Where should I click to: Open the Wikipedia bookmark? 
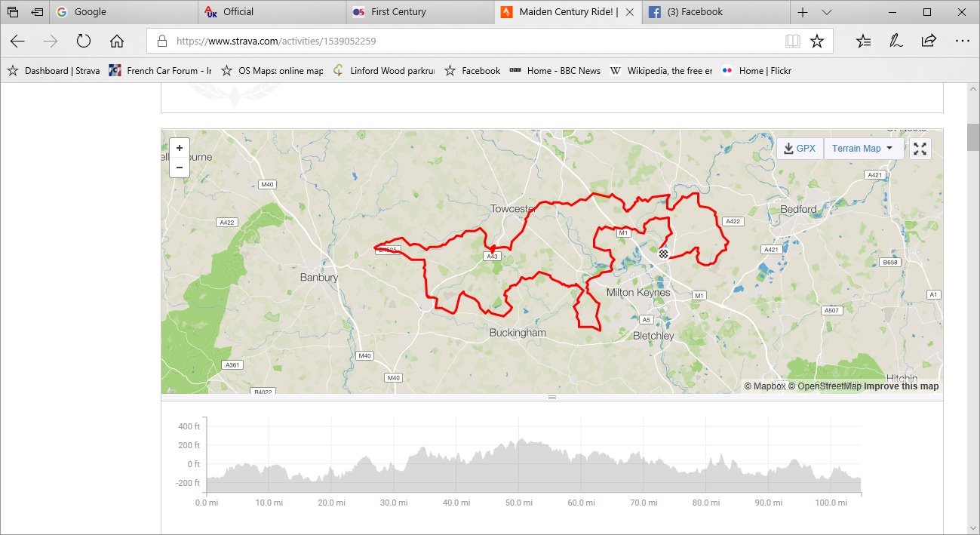pos(660,70)
